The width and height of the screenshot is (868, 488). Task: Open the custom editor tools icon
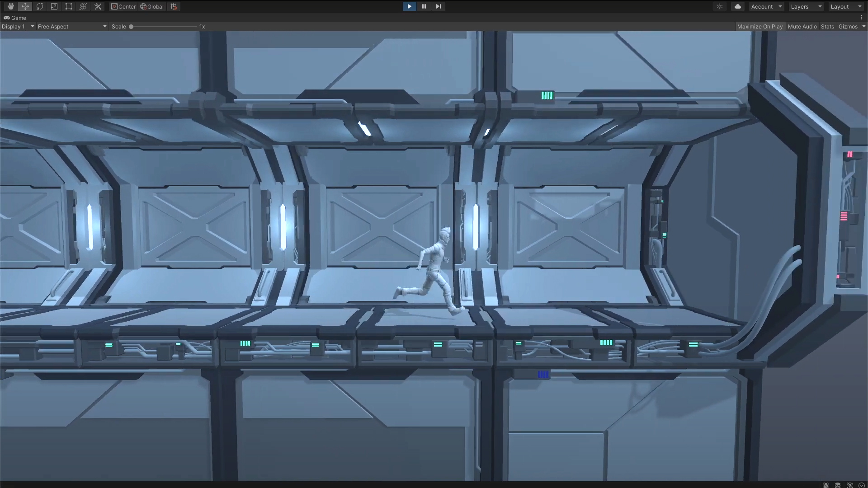pos(98,6)
